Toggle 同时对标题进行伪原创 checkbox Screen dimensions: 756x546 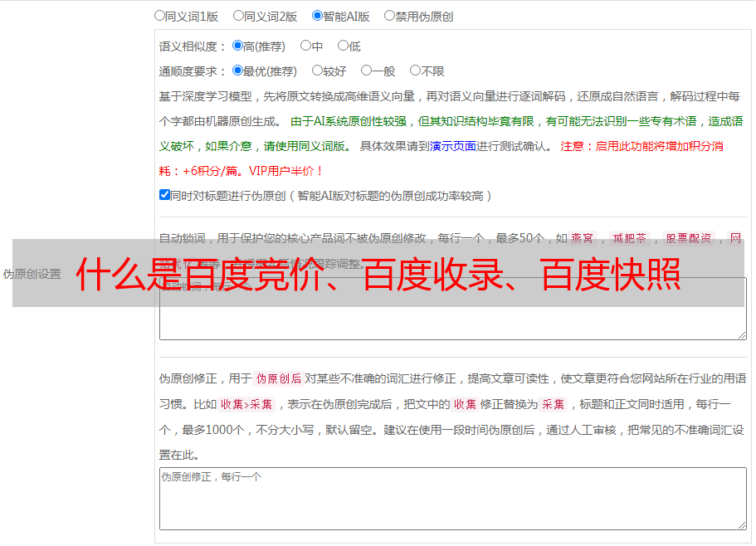164,195
